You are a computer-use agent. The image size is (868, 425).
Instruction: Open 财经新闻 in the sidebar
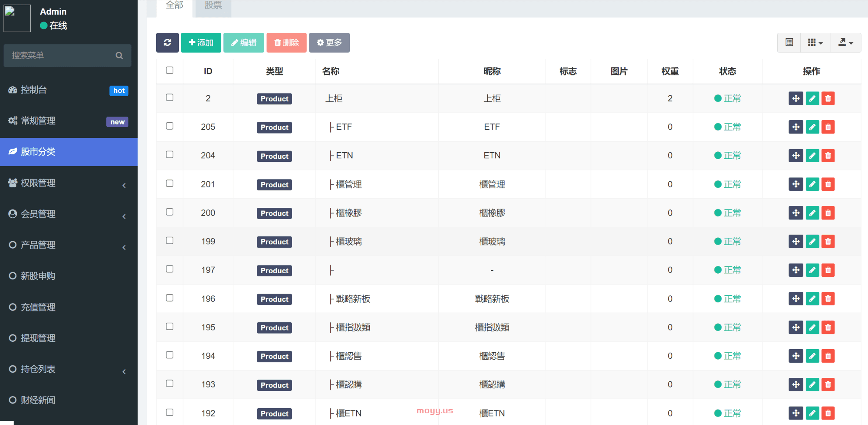[69, 400]
